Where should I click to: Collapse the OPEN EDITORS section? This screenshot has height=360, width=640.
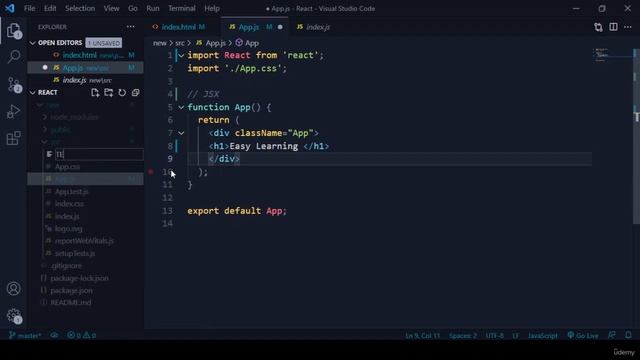click(33, 43)
